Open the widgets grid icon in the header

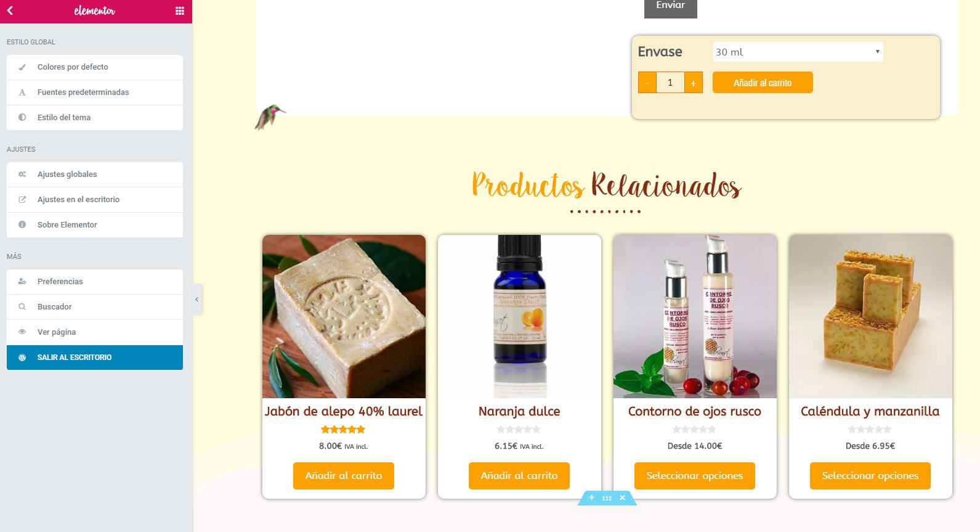point(180,10)
